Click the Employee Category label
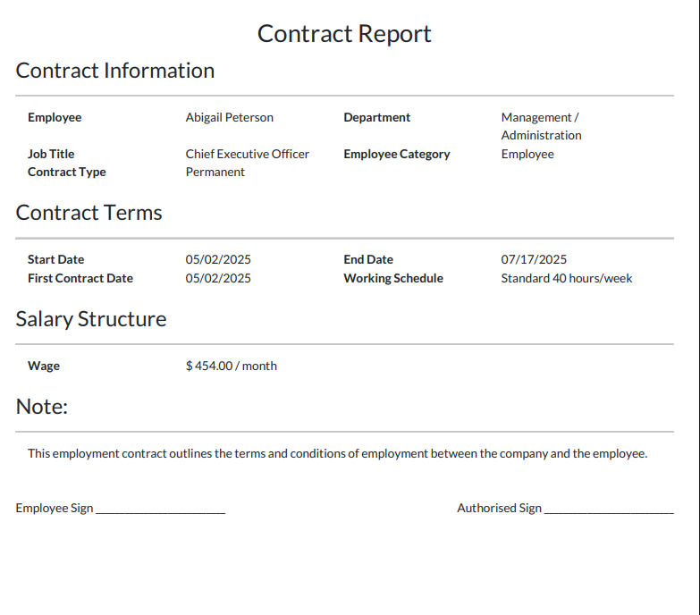The height and width of the screenshot is (615, 700). click(397, 154)
